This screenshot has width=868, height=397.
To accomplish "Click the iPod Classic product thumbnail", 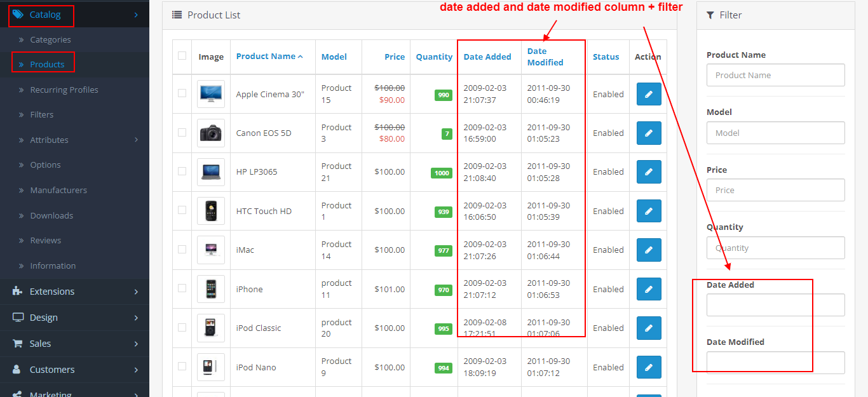I will 210,328.
